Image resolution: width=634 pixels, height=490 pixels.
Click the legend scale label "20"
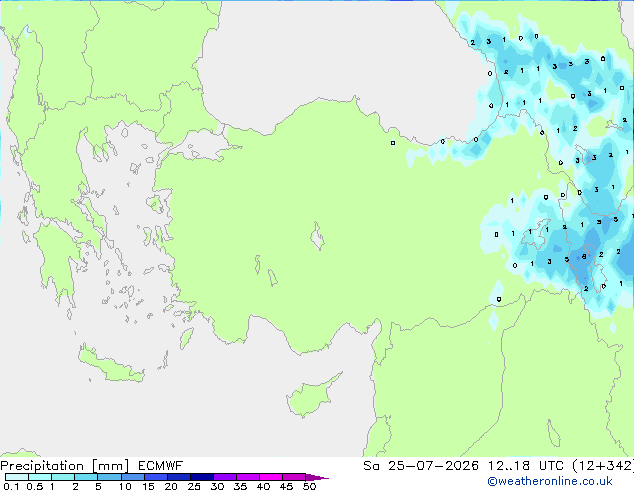coord(171,486)
